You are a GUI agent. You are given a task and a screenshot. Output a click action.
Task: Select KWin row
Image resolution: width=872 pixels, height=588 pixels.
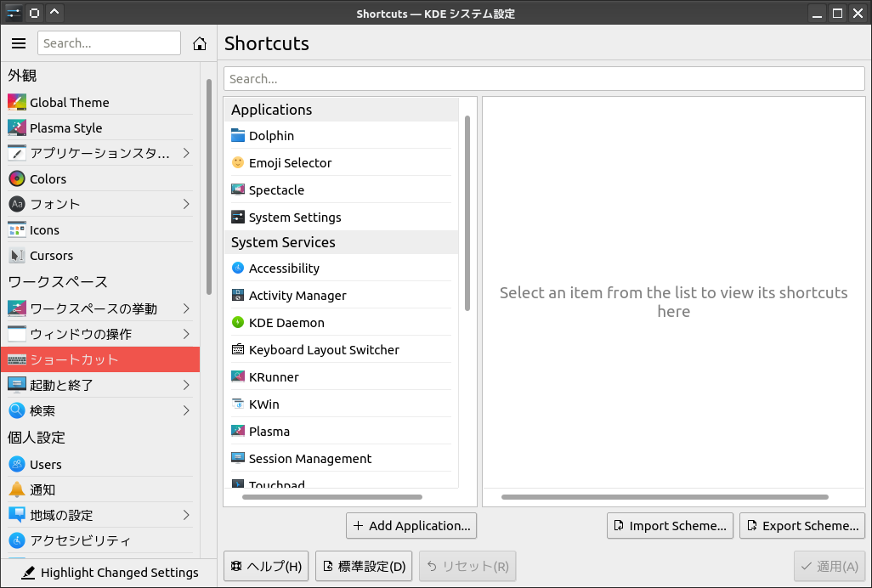(x=342, y=404)
